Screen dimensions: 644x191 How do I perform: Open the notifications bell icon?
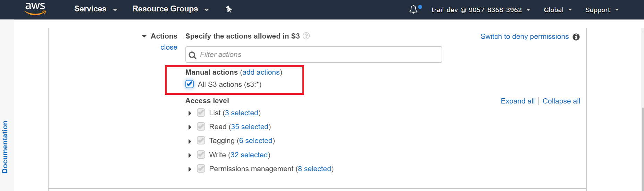coord(413,9)
